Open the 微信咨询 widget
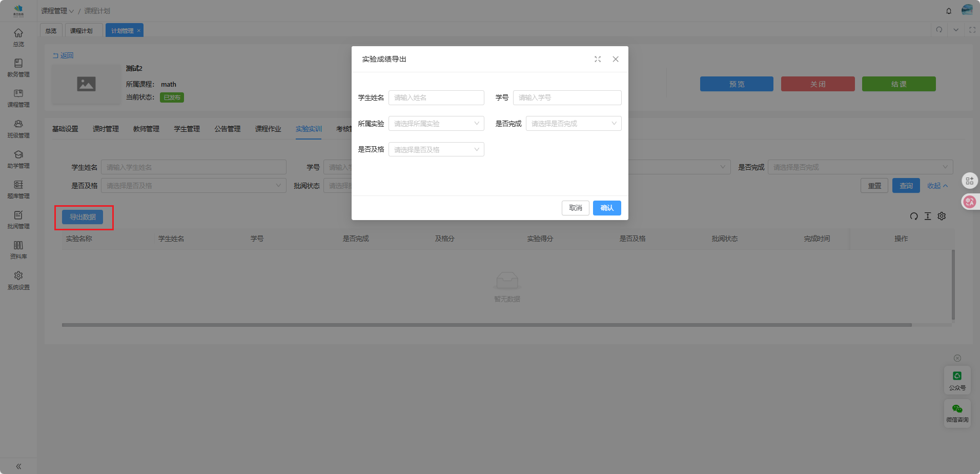The width and height of the screenshot is (980, 474). click(957, 413)
